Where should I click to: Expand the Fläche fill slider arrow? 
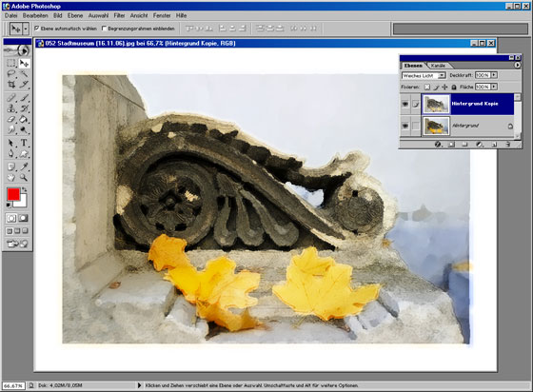(494, 87)
